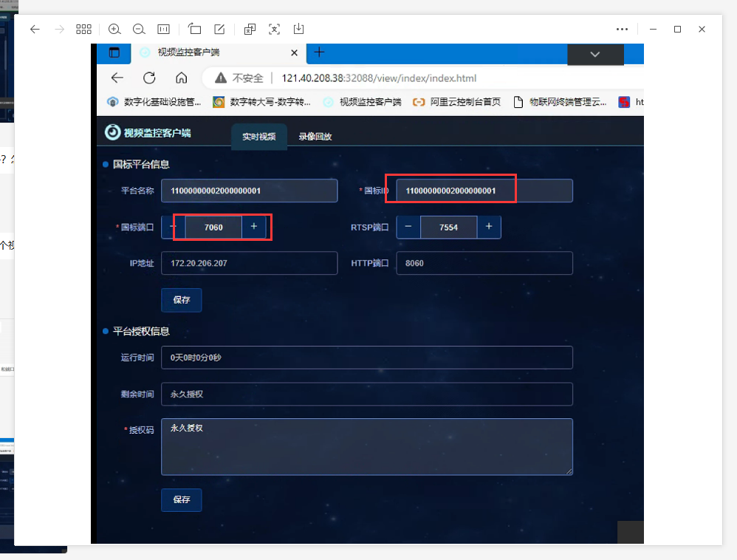
Task: Click 保存 below the 授权码 field
Action: [x=181, y=499]
